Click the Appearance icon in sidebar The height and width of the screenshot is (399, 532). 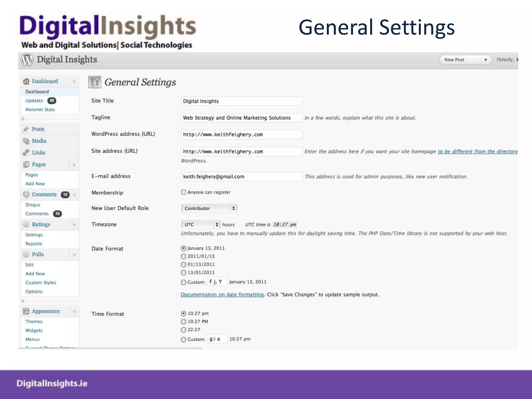pyautogui.click(x=26, y=311)
